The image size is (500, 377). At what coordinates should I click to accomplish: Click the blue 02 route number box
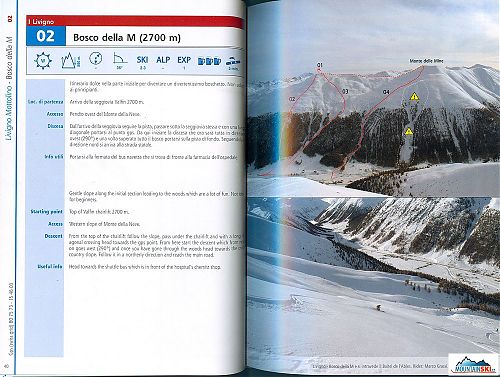tap(46, 36)
